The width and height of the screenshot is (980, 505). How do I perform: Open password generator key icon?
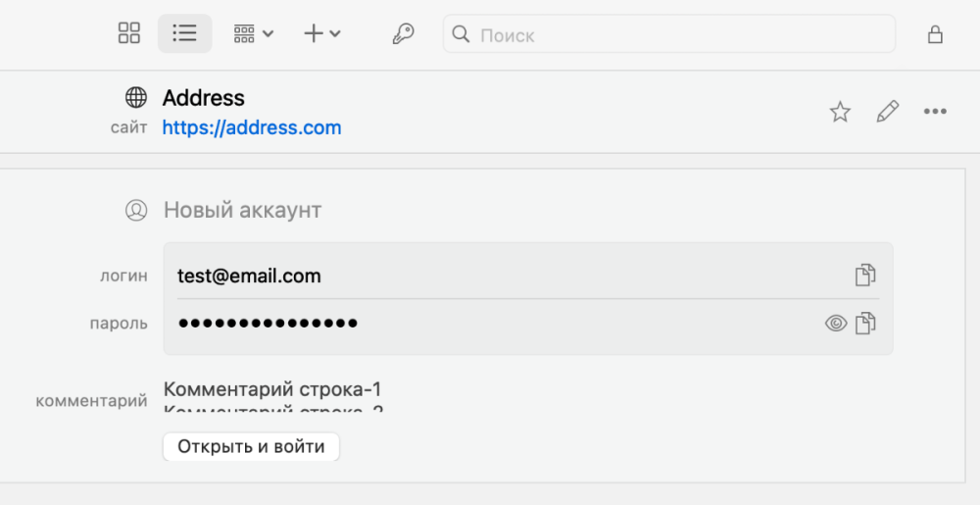click(403, 33)
